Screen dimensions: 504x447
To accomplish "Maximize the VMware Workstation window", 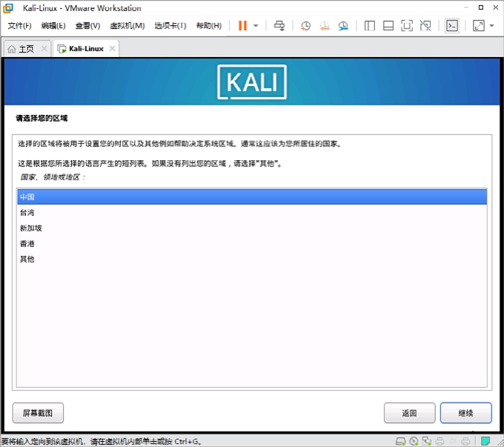I will [481, 7].
